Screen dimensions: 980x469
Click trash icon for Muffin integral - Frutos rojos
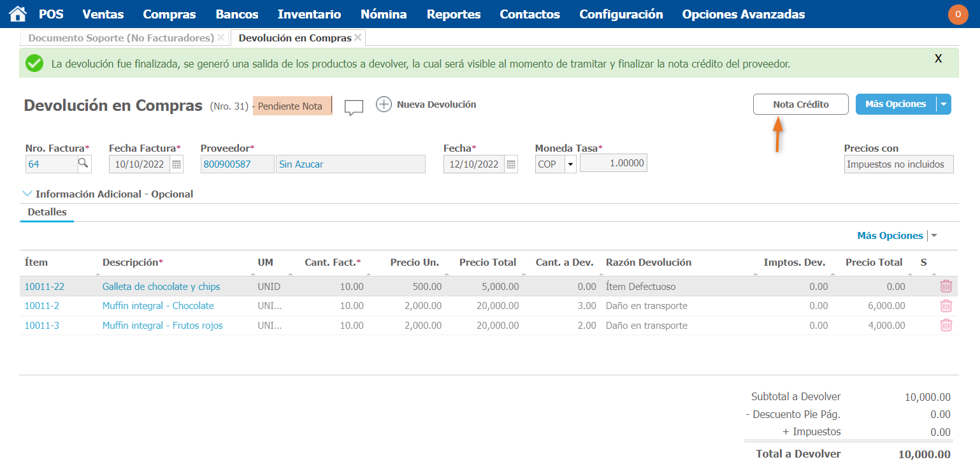946,326
